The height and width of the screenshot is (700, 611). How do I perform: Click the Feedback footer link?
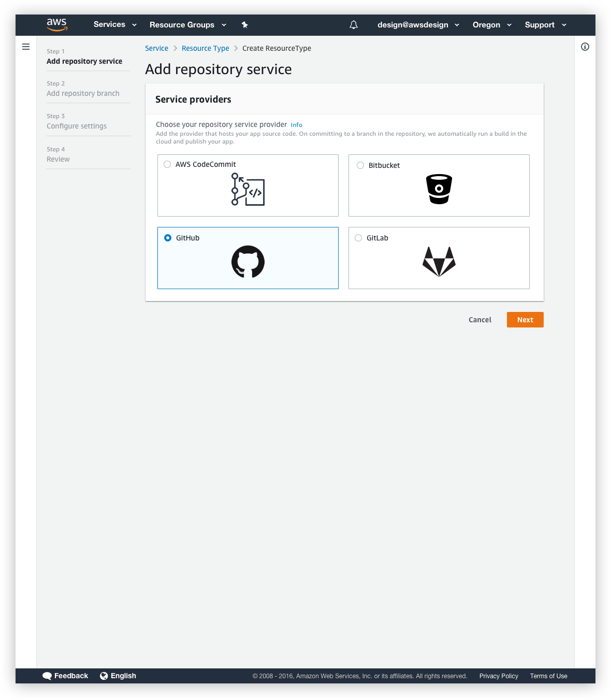[71, 676]
